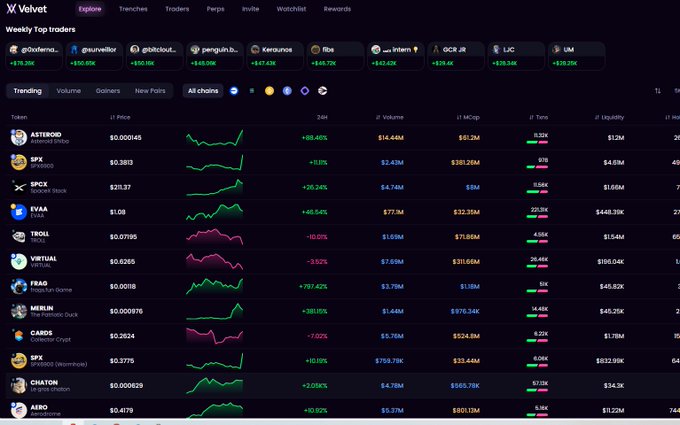Open TROLL red sparkline chart
The image size is (680, 425).
[x=215, y=236]
